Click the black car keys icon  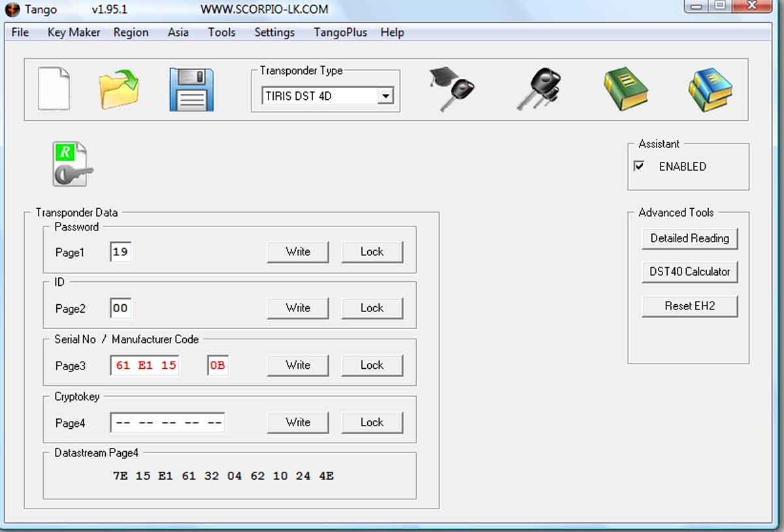(538, 89)
